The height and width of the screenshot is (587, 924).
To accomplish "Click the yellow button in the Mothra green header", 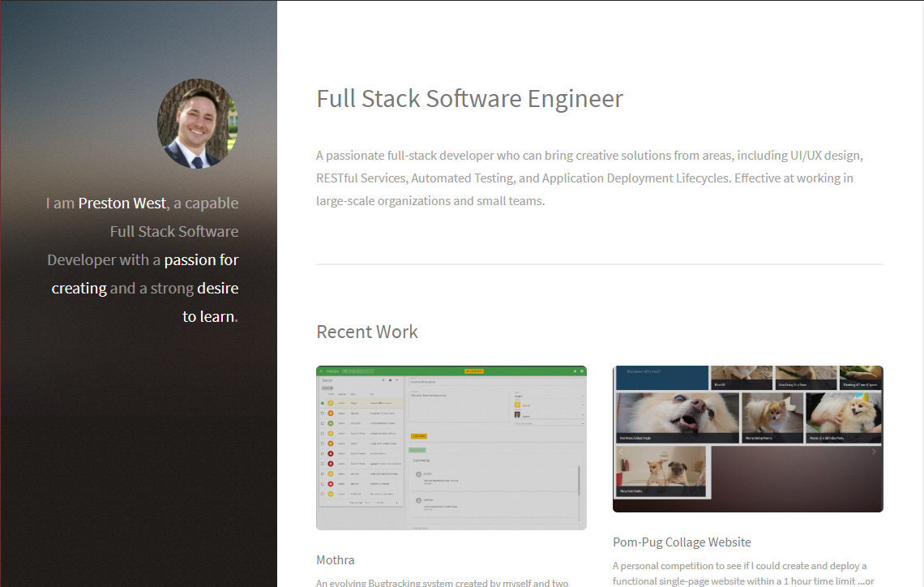I will (x=473, y=371).
